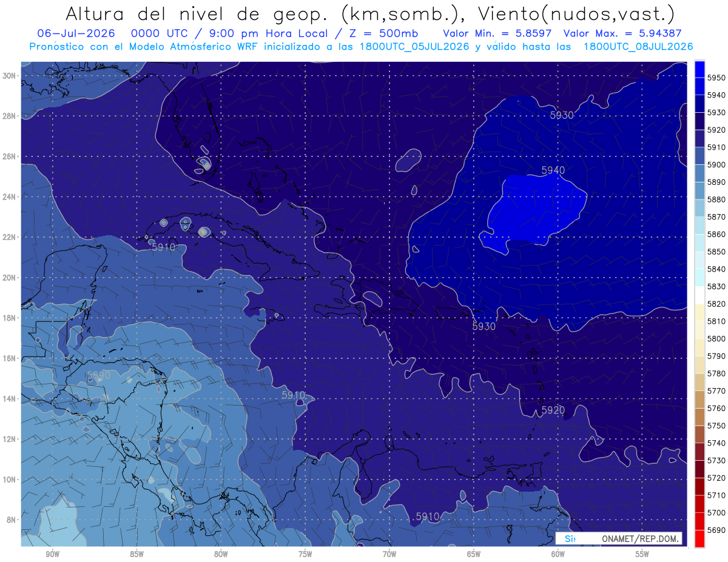This screenshot has height=562, width=728.
Task: Click the '28N' latitude axis label
Action: click(9, 116)
